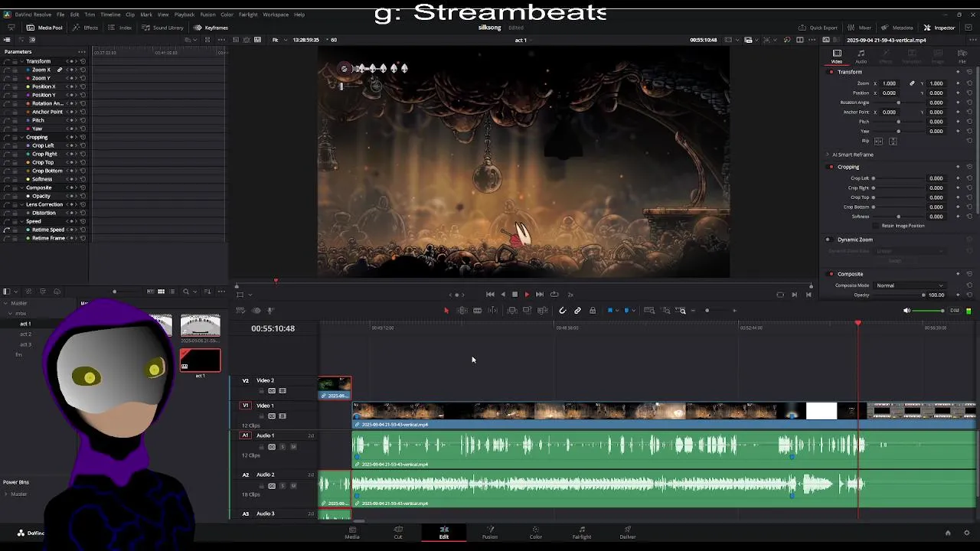The width and height of the screenshot is (980, 551).
Task: Enable the Dynamic Zoom toggle
Action: (x=828, y=240)
